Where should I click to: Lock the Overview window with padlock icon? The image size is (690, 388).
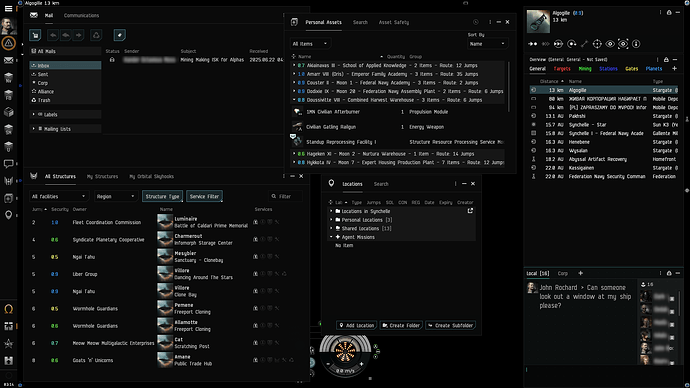click(x=666, y=59)
